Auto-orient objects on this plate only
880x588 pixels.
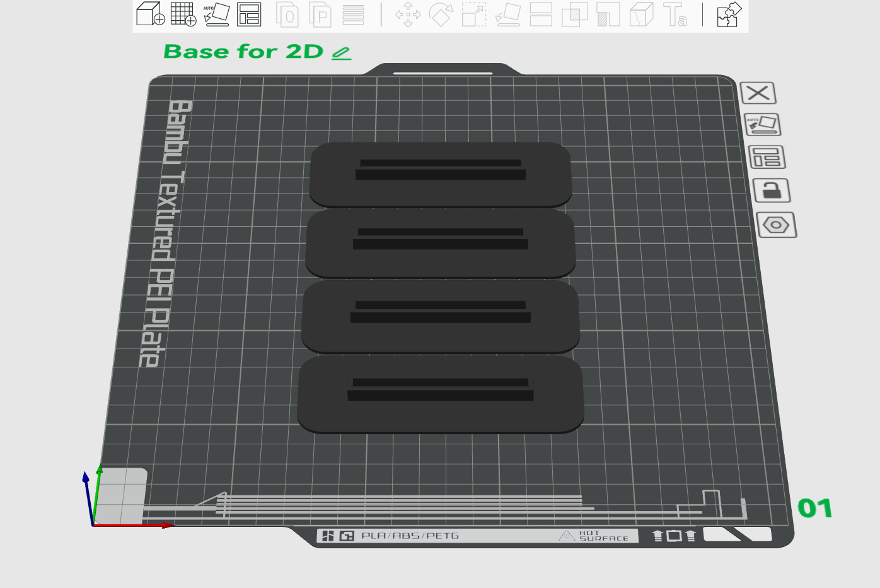click(x=764, y=125)
